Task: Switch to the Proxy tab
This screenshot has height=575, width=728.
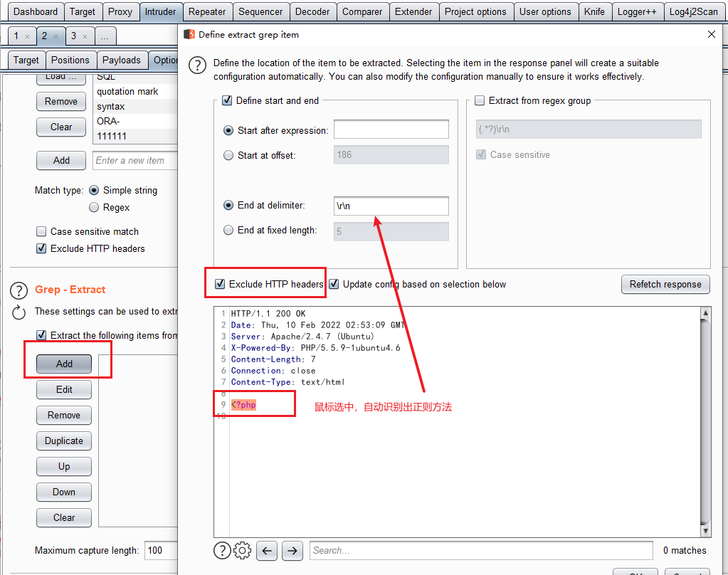Action: tap(120, 11)
